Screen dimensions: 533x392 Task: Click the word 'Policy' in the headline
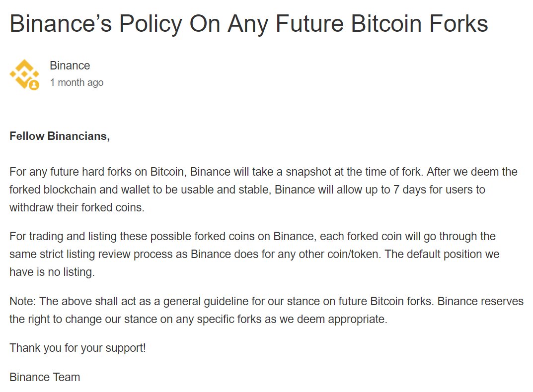[151, 23]
